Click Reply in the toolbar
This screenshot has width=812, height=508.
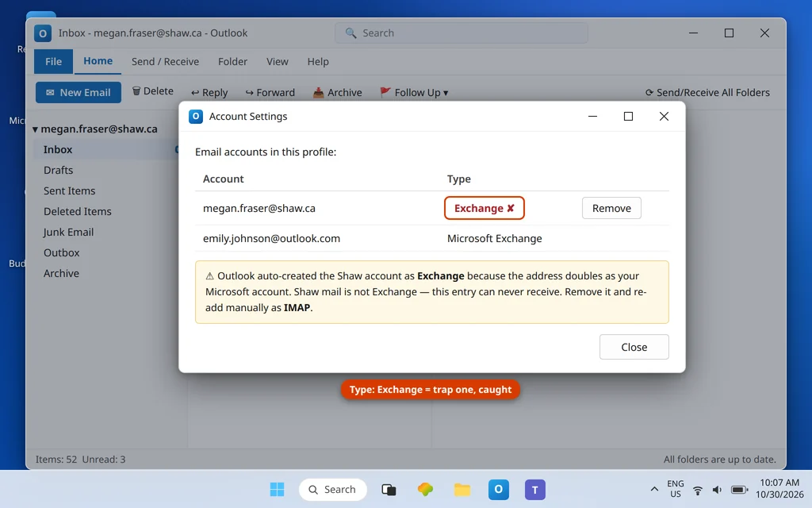point(209,92)
